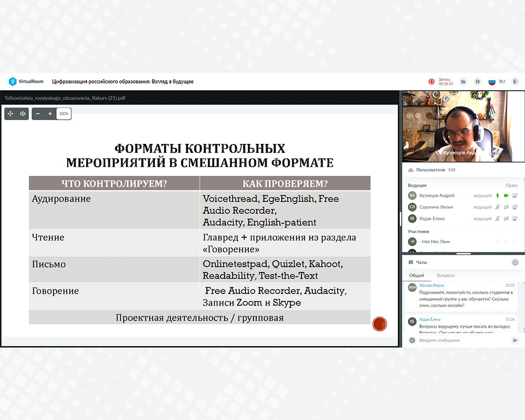Viewport: 525px width, 420px height.
Task: Click the ХЕ avatar in presenters list
Action: point(412,218)
